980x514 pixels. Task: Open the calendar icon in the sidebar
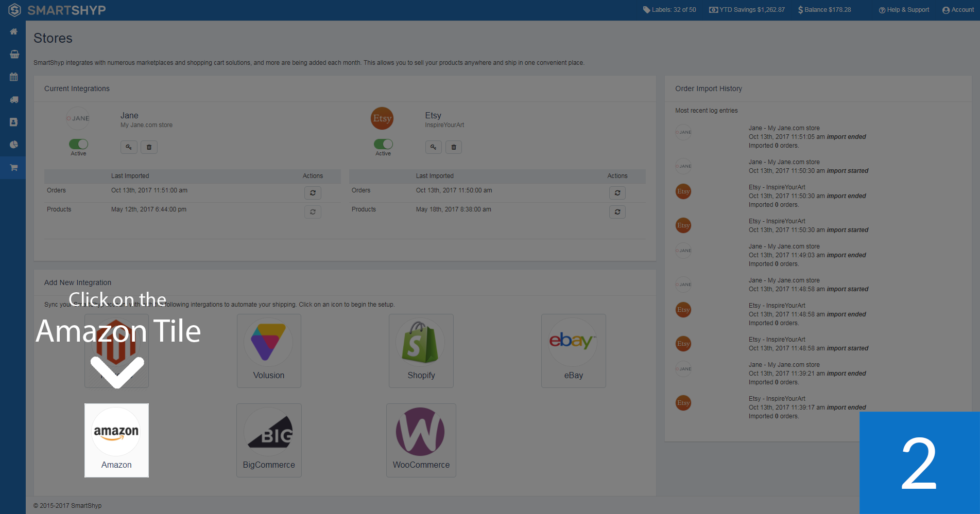pyautogui.click(x=14, y=77)
